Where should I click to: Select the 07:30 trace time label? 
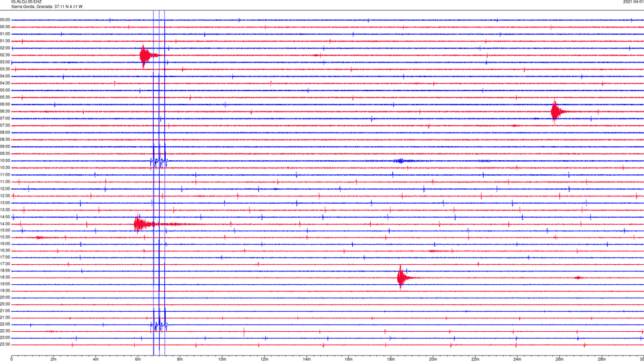click(5, 125)
